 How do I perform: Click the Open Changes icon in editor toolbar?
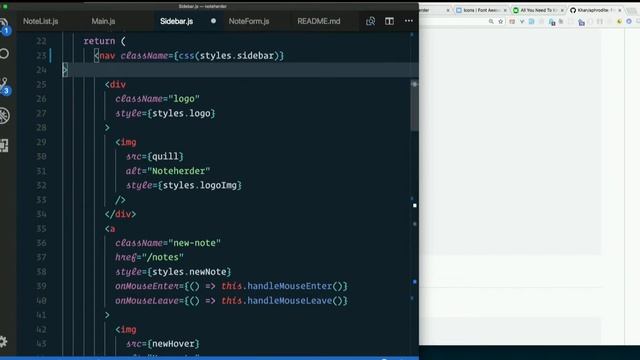click(370, 21)
